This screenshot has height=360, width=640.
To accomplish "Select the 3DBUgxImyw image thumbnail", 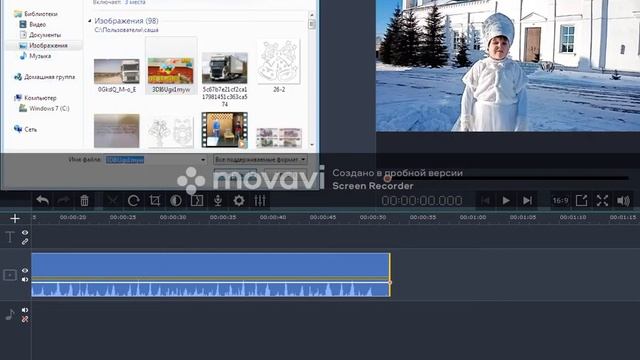I will point(171,71).
